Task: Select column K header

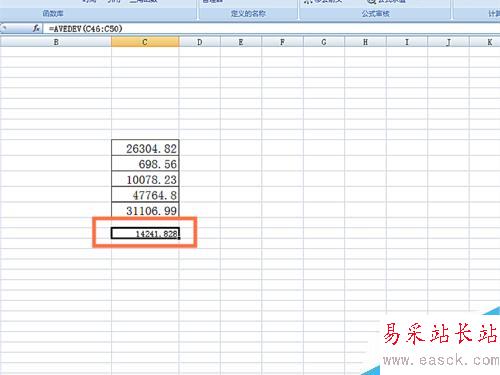Action: pyautogui.click(x=485, y=42)
